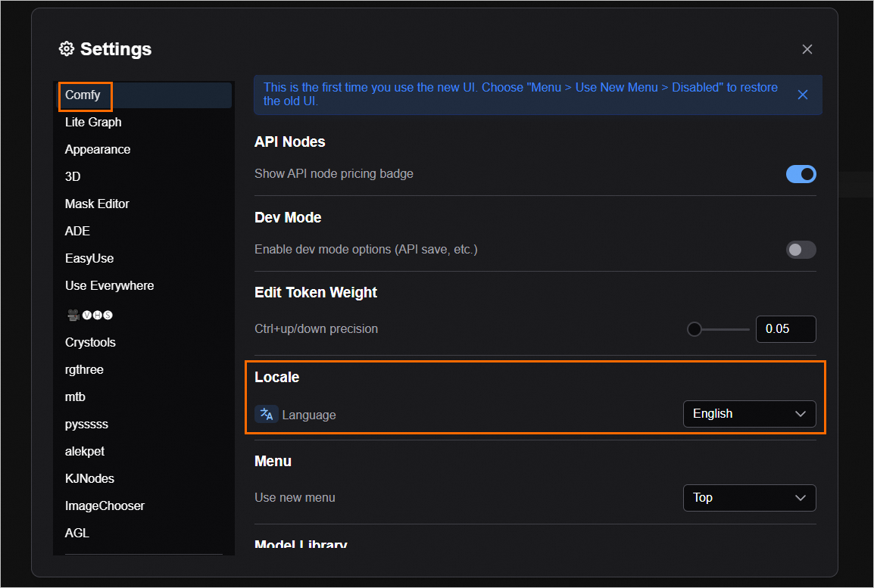
Task: Open the AGL settings category
Action: pos(145,534)
